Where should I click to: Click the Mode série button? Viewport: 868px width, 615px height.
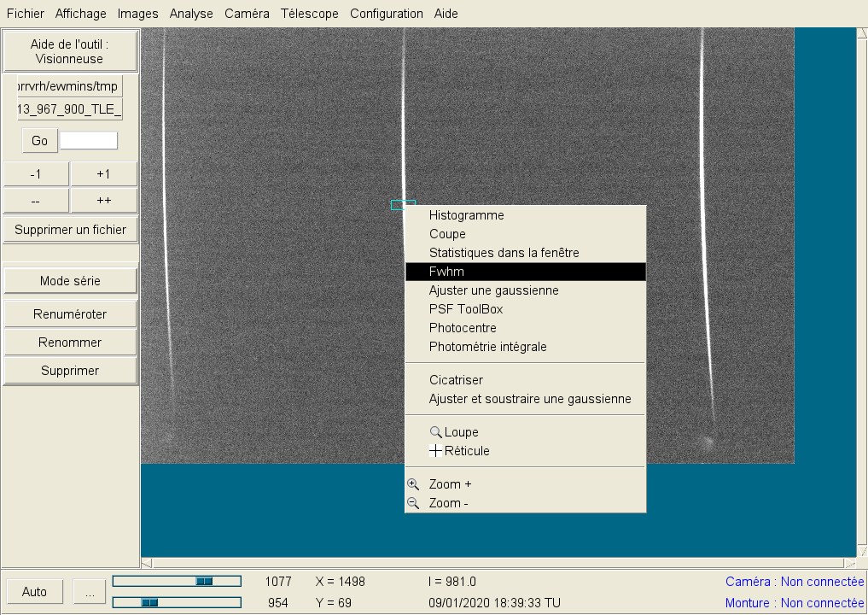[x=70, y=281]
